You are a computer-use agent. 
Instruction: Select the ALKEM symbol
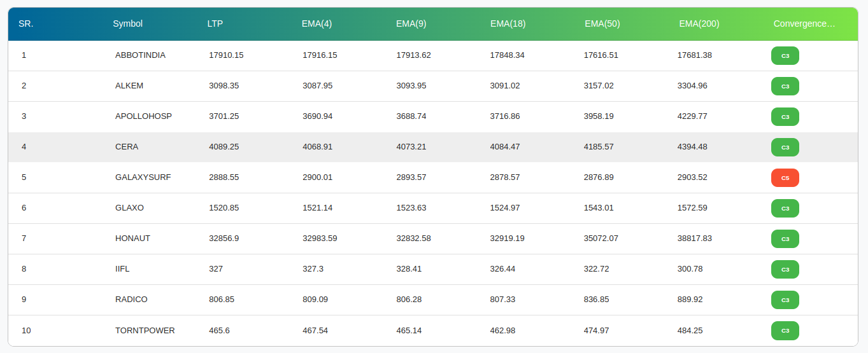coord(129,86)
